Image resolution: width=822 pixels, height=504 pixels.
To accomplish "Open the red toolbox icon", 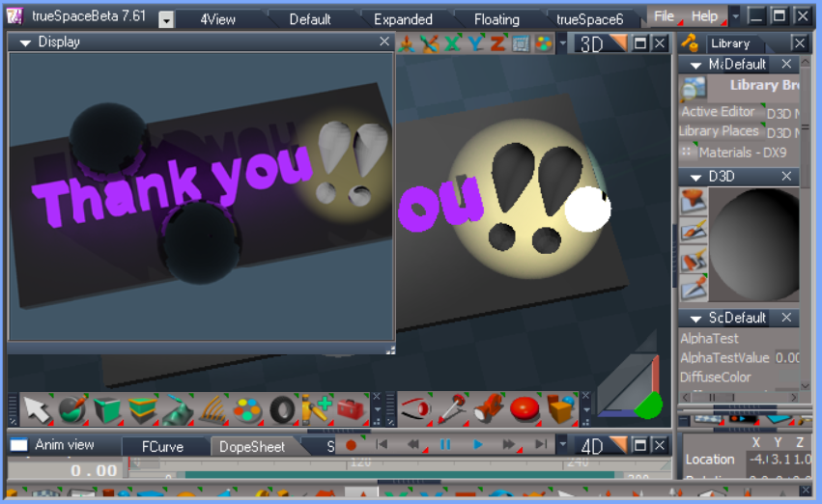I will click(x=351, y=409).
